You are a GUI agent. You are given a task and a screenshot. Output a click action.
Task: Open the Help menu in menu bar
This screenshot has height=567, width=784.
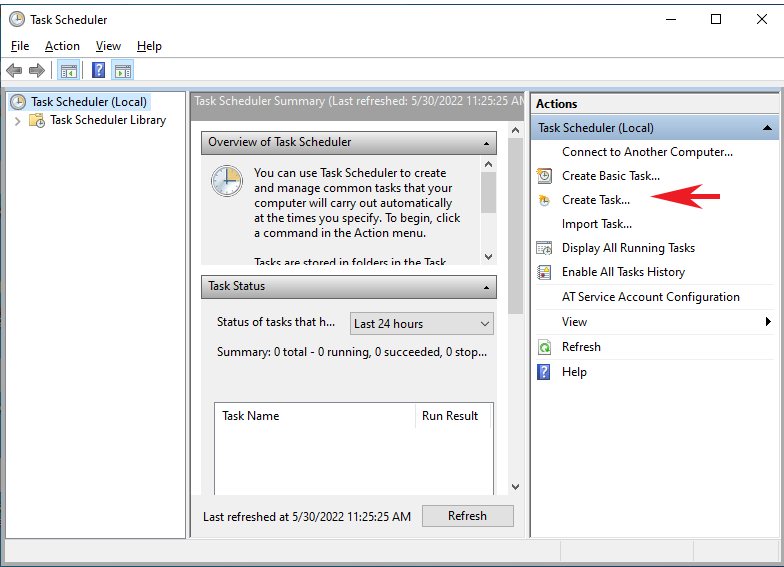(x=150, y=46)
